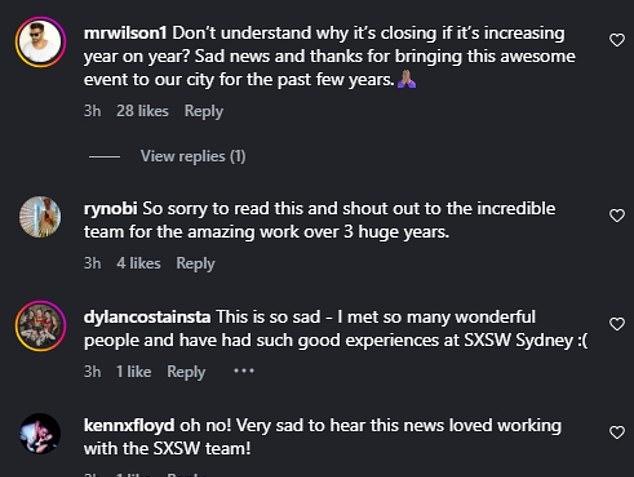The width and height of the screenshot is (634, 477).
Task: See the 1 like on dylancostainsta's comment
Action: coord(133,371)
